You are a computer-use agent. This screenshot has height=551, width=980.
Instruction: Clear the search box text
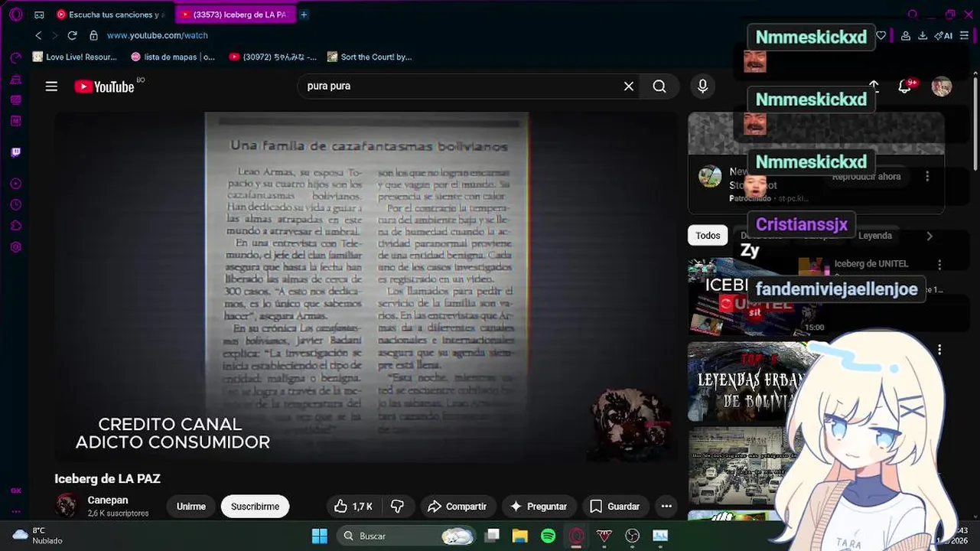pos(629,86)
